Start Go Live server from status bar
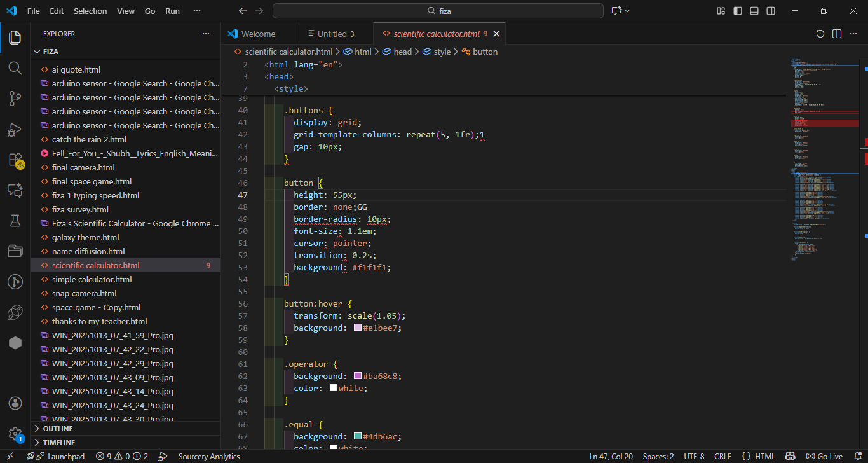Screen dimensions: 868x463 [824, 456]
